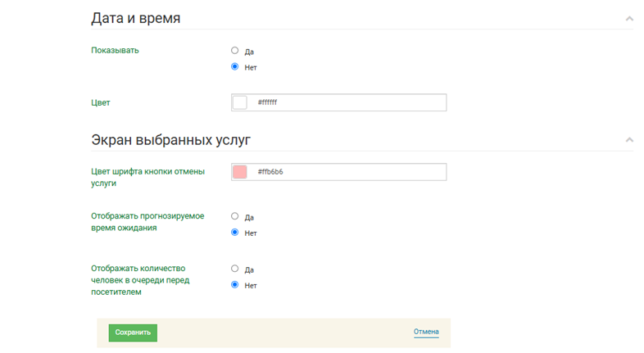This screenshot has width=644, height=353.
Task: Pick "Нет" for количество человек в очереди
Action: click(235, 285)
